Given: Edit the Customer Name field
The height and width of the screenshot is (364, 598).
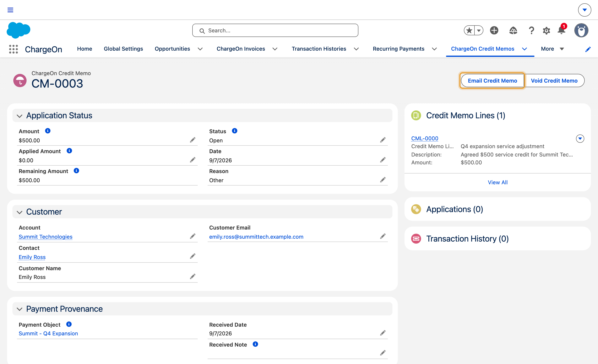Looking at the screenshot, I should coord(193,276).
